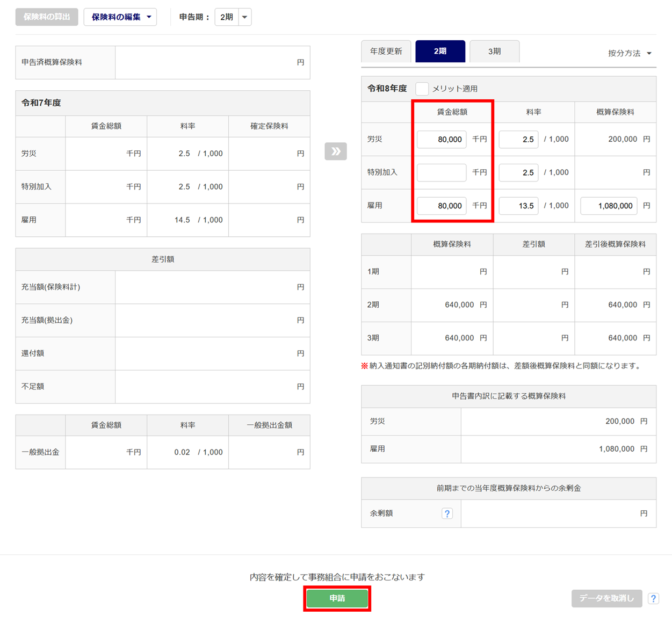The height and width of the screenshot is (623, 672).
Task: Click 不足額 row label
Action: [33, 387]
